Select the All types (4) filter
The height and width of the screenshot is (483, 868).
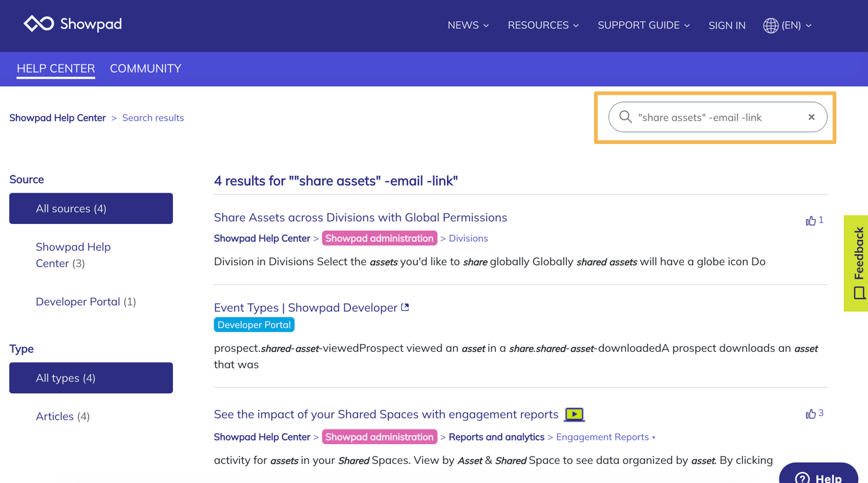91,378
